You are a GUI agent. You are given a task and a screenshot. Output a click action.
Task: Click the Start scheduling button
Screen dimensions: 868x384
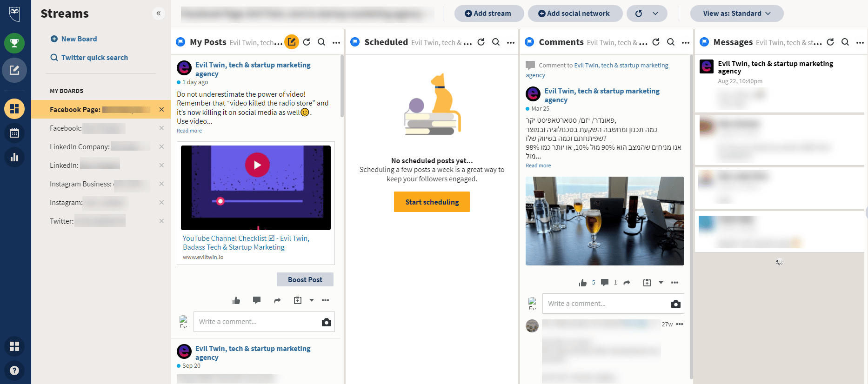click(432, 202)
